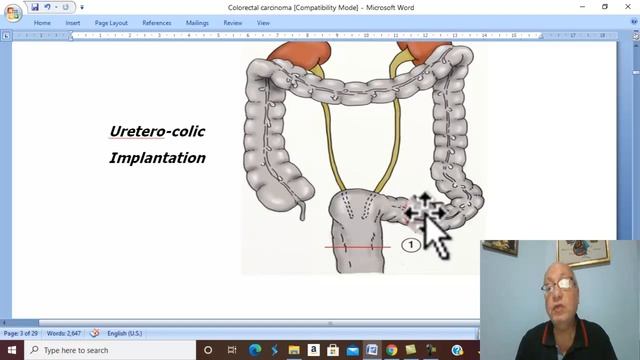Screen dimensions: 640x360
Task: Open the Mail app from taskbar
Action: point(353,350)
